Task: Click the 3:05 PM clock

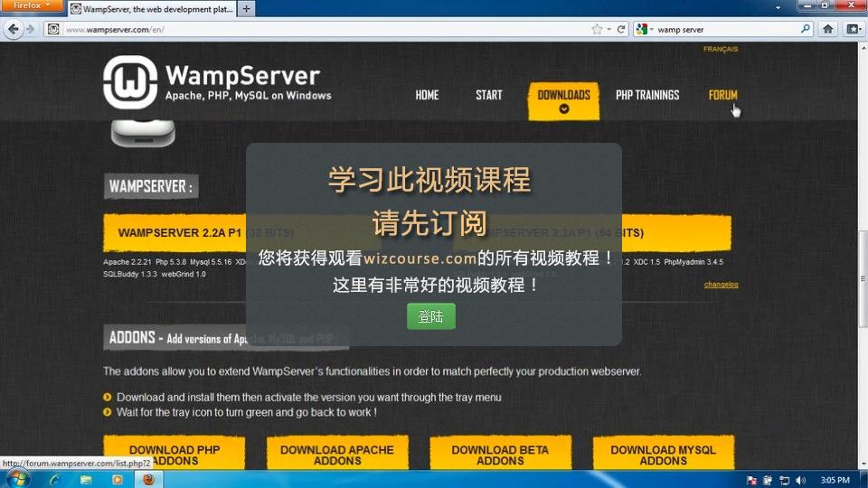Action: pyautogui.click(x=835, y=480)
